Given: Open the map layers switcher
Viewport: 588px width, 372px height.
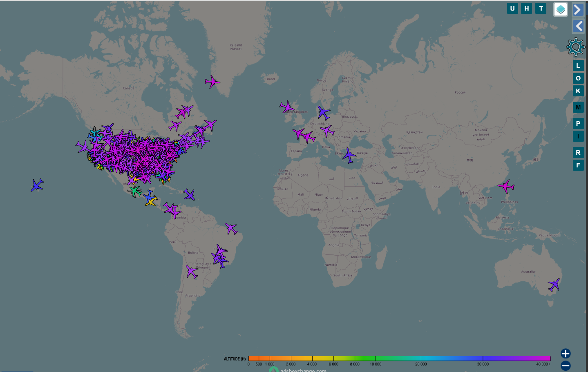Looking at the screenshot, I should 561,9.
